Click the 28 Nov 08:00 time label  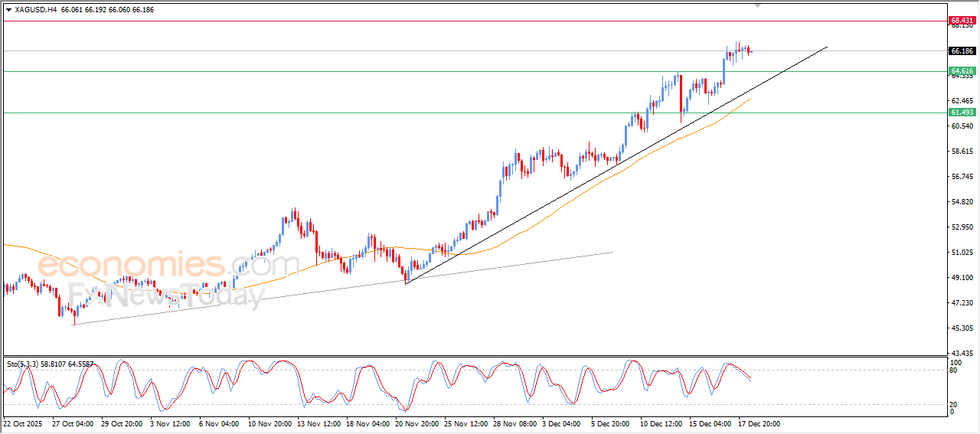tap(514, 423)
